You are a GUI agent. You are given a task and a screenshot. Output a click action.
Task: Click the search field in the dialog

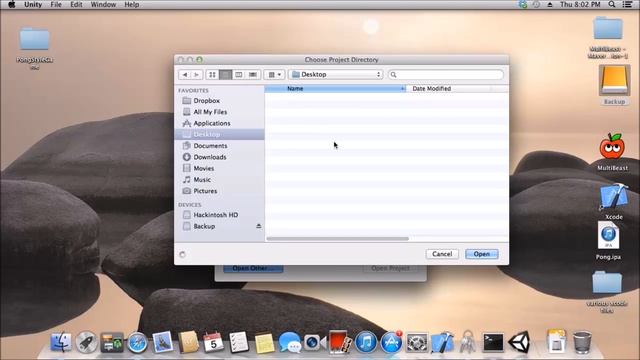point(445,75)
